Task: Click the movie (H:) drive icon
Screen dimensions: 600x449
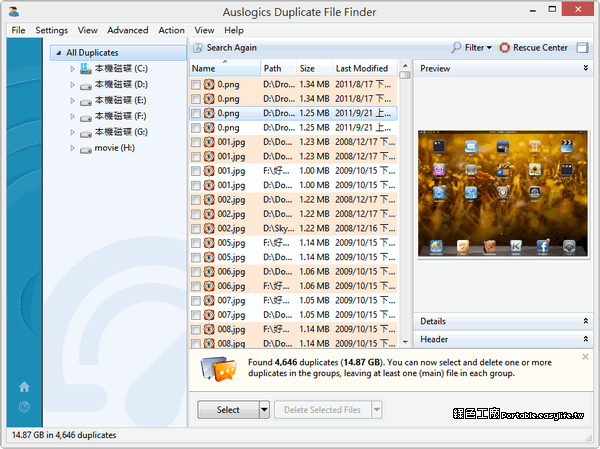Action: click(x=85, y=150)
